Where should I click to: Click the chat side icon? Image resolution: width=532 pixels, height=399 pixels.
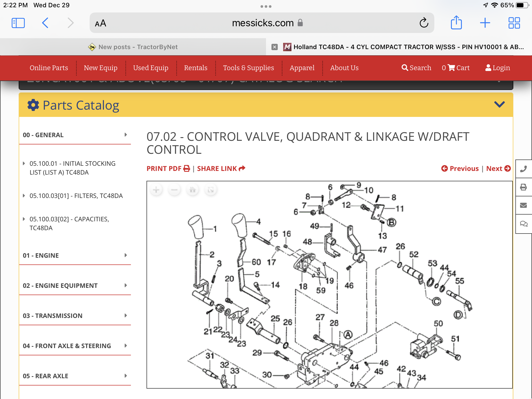pos(524,224)
